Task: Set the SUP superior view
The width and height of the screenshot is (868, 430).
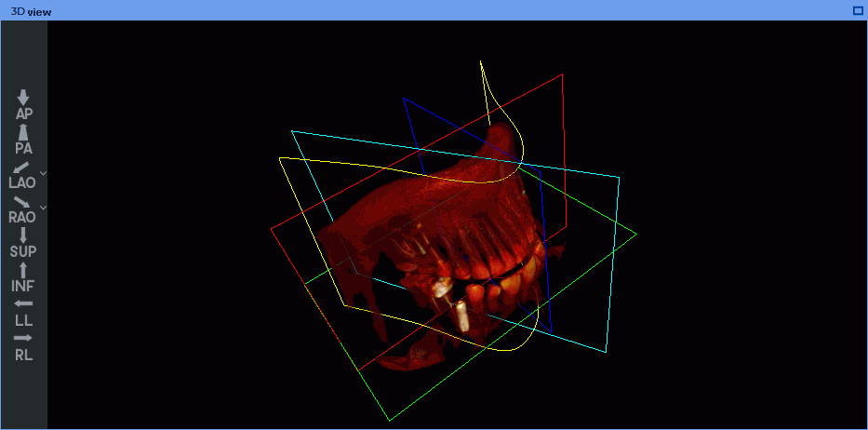Action: (23, 243)
